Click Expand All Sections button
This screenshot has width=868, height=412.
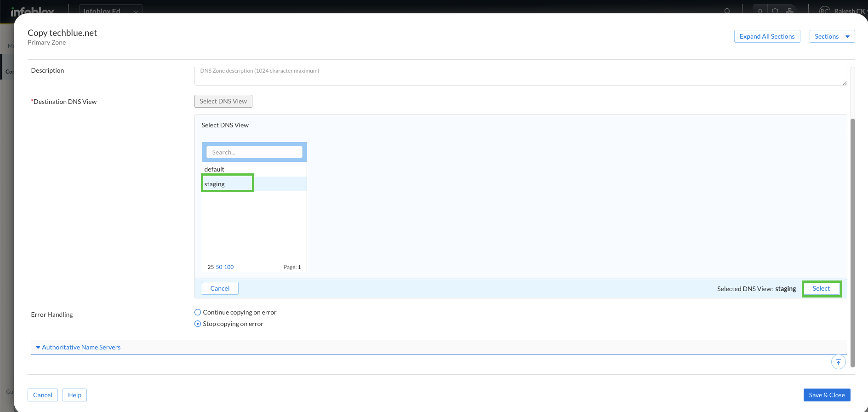point(767,36)
